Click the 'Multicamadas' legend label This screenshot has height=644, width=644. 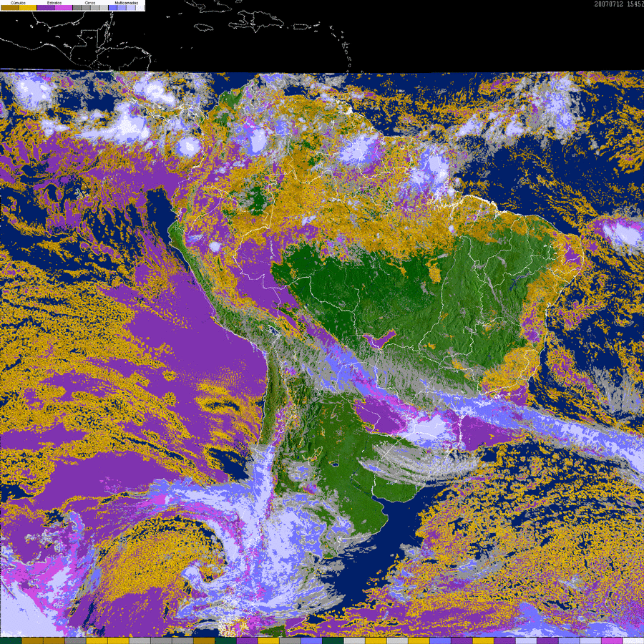coord(127,3)
